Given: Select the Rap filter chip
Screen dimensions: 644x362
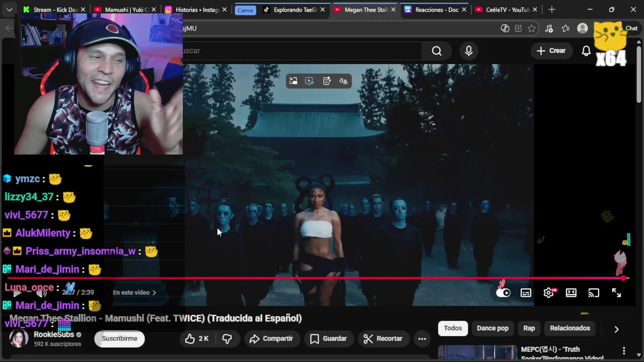Looking at the screenshot, I should 529,328.
